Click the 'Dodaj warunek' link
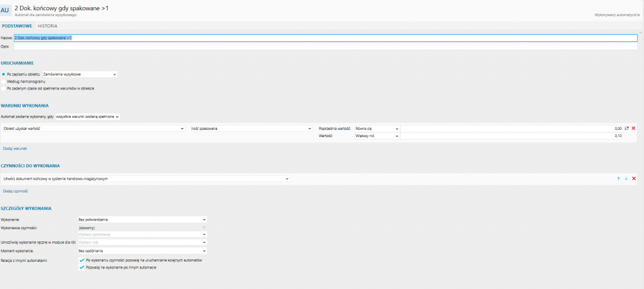 pos(15,148)
